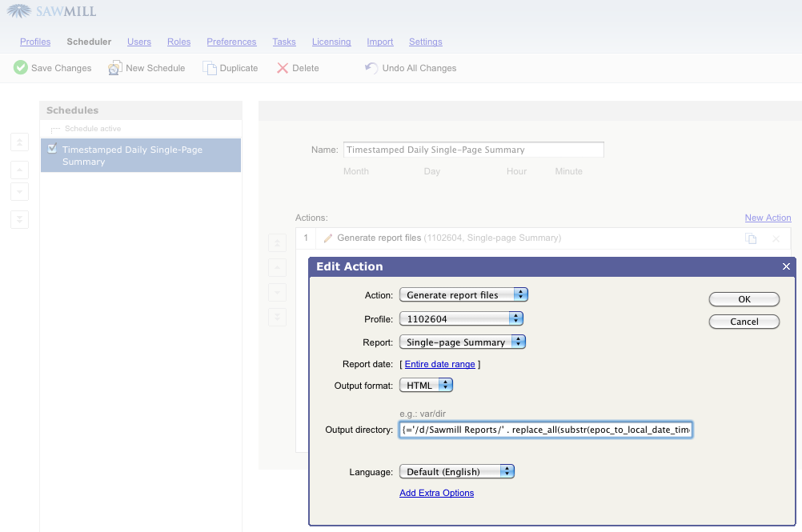The height and width of the screenshot is (532, 802).
Task: Switch to the Profiles tab
Action: [x=35, y=42]
